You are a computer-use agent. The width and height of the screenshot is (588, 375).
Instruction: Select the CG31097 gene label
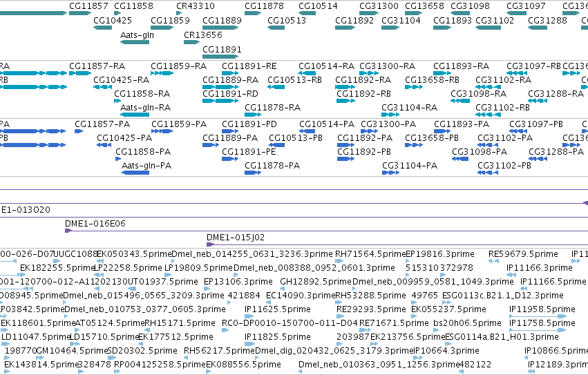526,6
